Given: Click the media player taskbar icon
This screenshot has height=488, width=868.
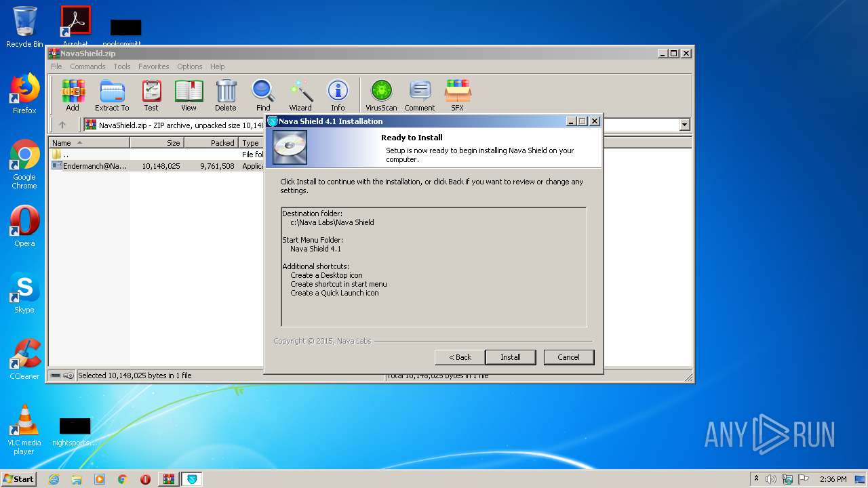Looking at the screenshot, I should click(100, 479).
